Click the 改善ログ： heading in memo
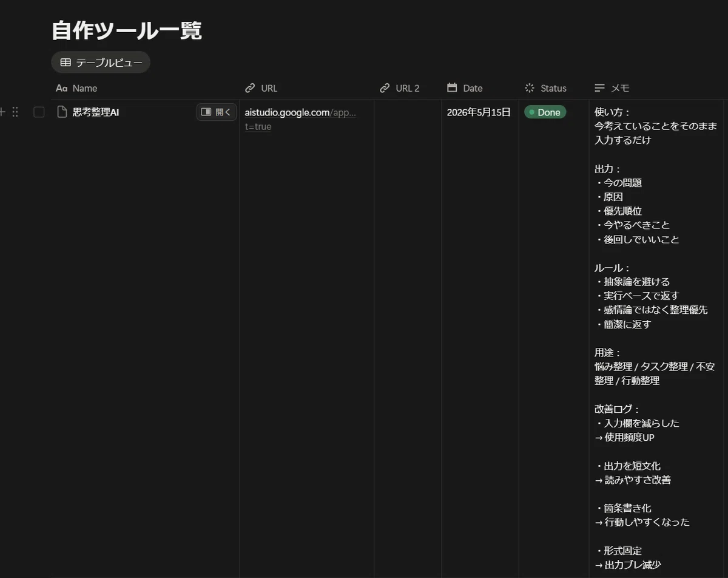Screen dimensions: 728x578 (618, 409)
